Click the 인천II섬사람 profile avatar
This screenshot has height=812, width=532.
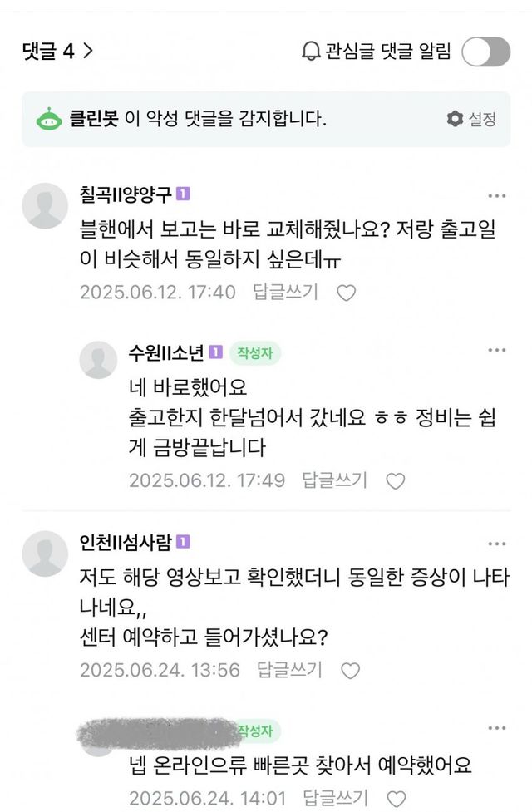45,554
